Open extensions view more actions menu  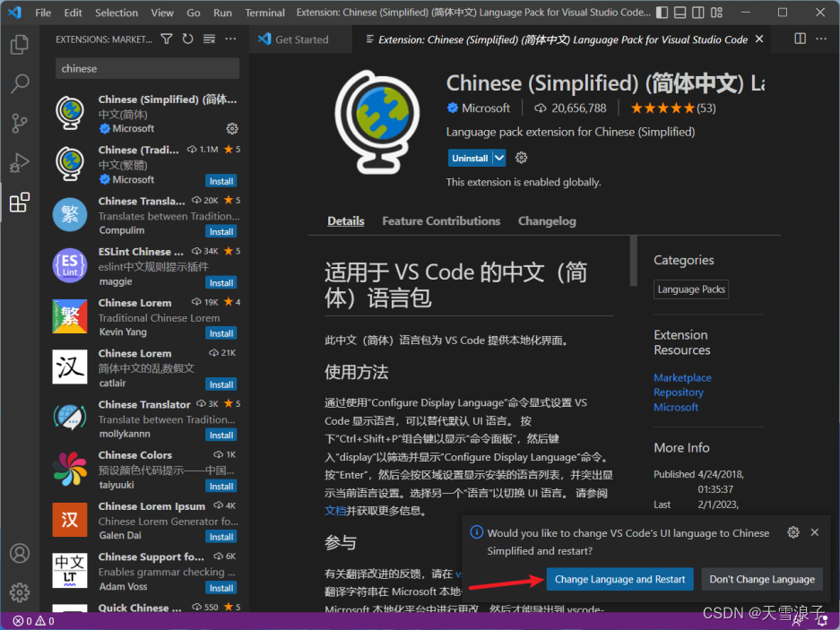pos(230,39)
